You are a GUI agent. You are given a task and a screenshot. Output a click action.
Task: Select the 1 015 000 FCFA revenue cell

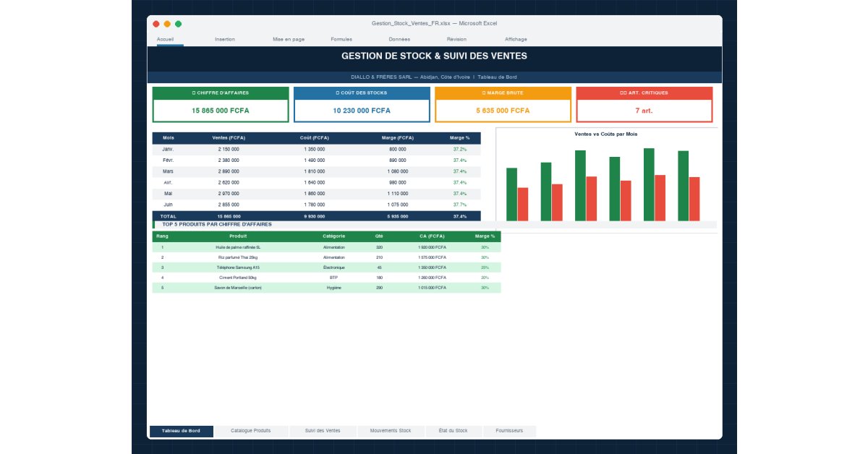click(432, 288)
